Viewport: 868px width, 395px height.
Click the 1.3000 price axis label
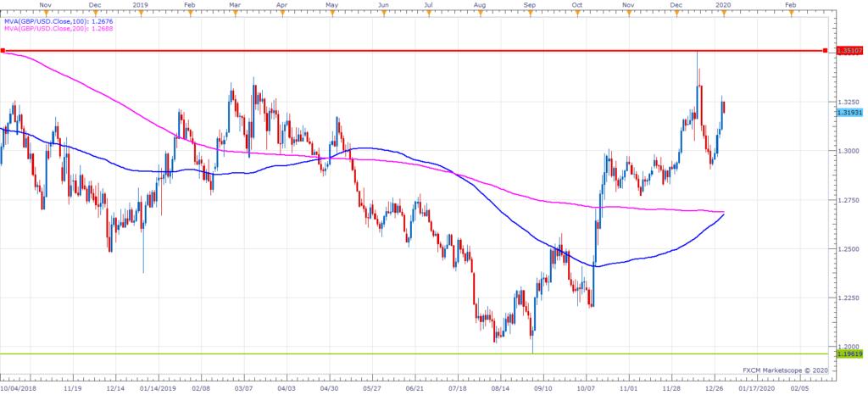click(x=847, y=151)
